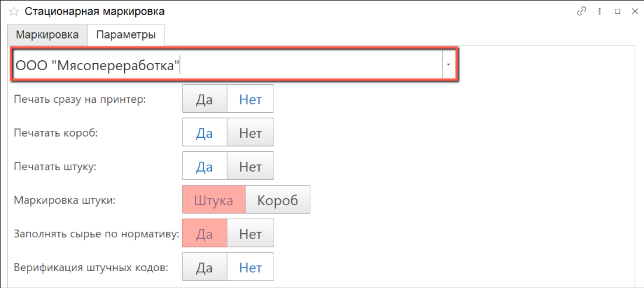Click the chain link icon in title bar

coord(582,11)
